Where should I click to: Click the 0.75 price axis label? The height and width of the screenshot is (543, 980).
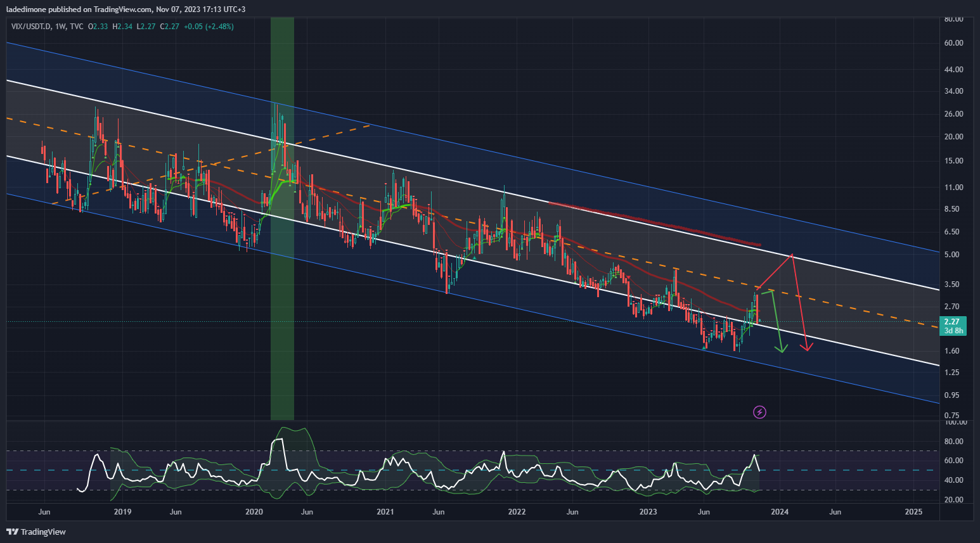(951, 416)
